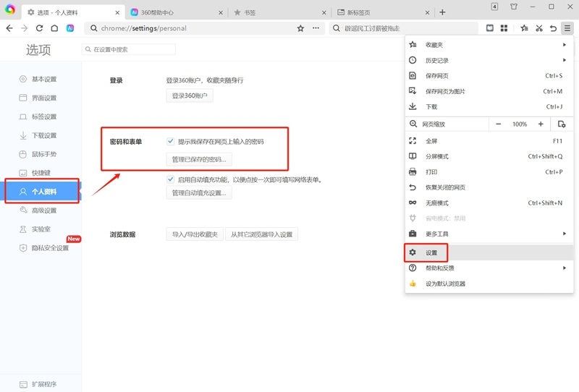
Task: Open 扩展程序 at sidebar bottom
Action: coord(41,384)
